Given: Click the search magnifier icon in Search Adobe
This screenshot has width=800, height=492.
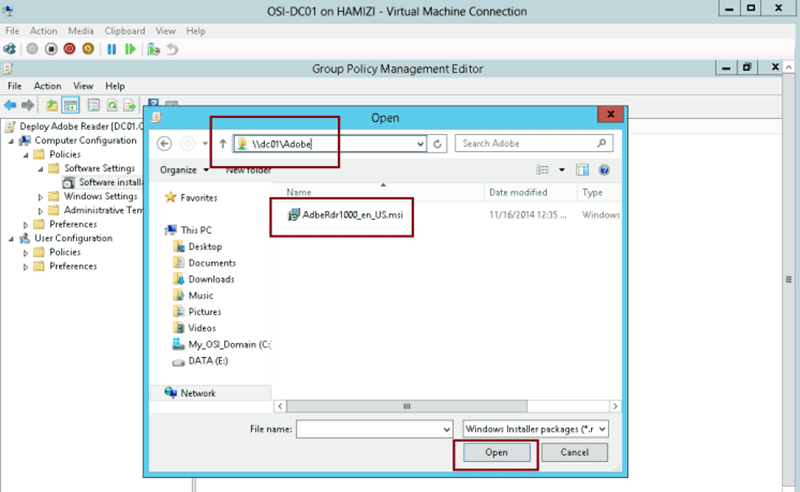Looking at the screenshot, I should (x=602, y=143).
